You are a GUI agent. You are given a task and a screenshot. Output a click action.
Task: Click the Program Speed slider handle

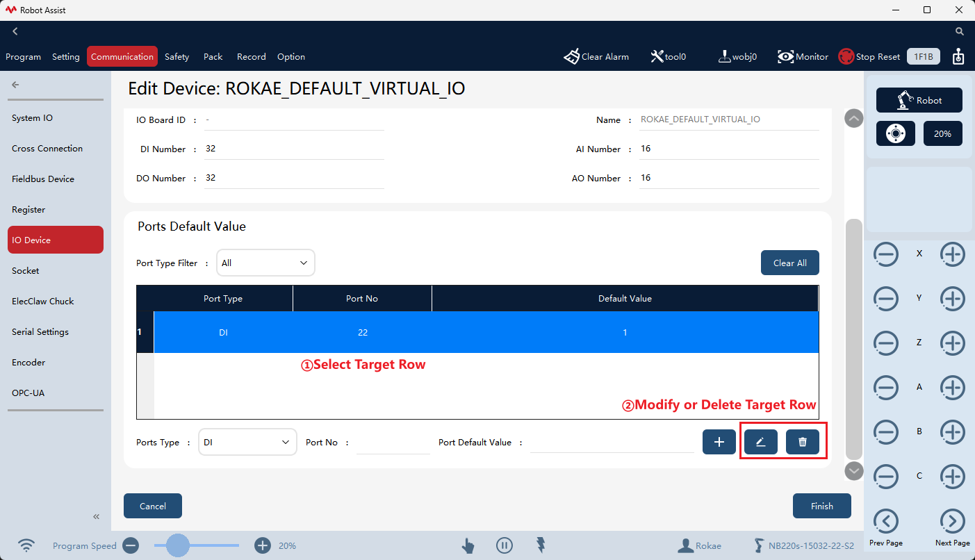tap(178, 545)
